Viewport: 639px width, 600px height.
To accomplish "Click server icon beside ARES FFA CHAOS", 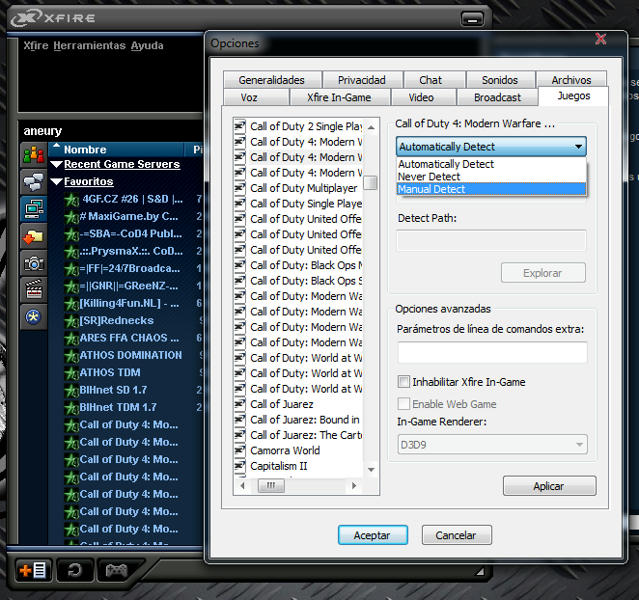I will [x=72, y=339].
